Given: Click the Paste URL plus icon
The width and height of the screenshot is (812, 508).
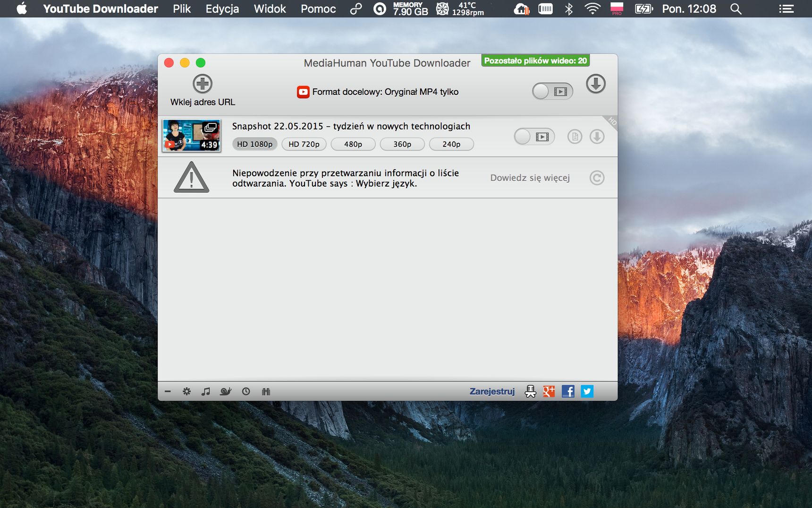Looking at the screenshot, I should 203,84.
